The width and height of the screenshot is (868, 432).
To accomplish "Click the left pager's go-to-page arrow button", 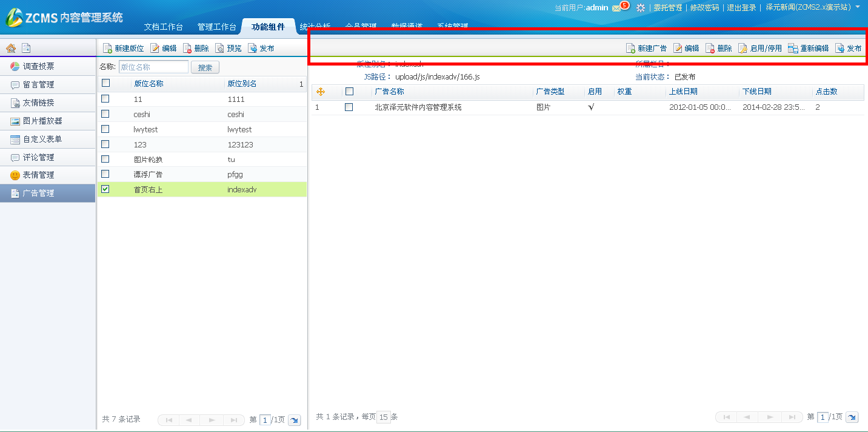I will click(x=294, y=420).
